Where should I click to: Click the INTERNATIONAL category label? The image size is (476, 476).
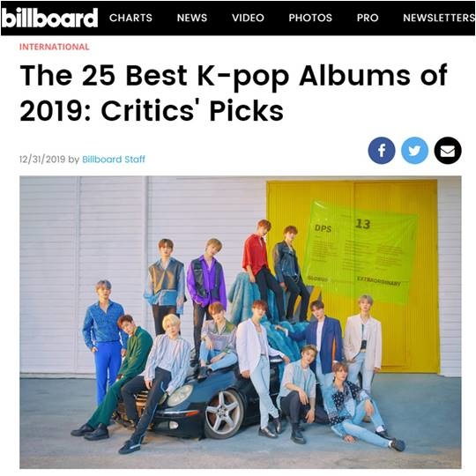55,47
